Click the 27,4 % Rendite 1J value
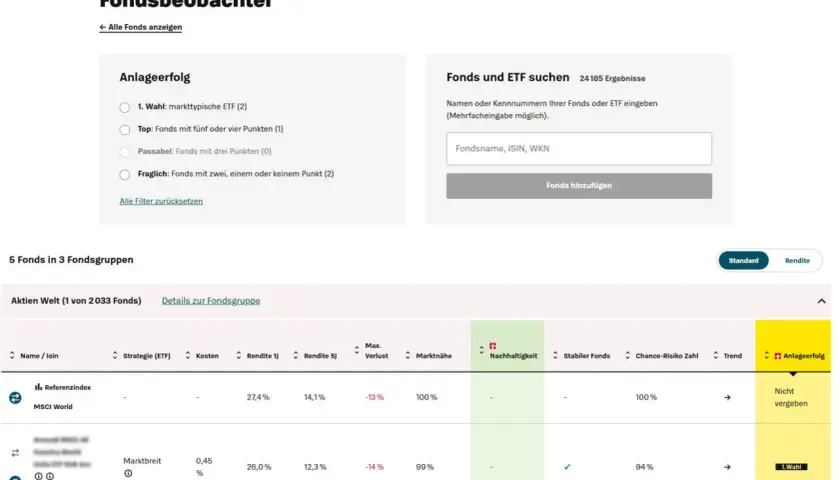 click(258, 397)
